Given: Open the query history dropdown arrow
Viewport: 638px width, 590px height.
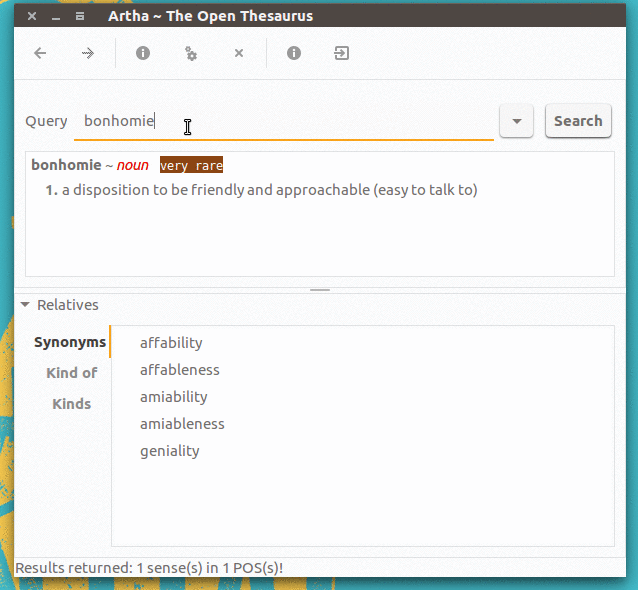Looking at the screenshot, I should (516, 121).
